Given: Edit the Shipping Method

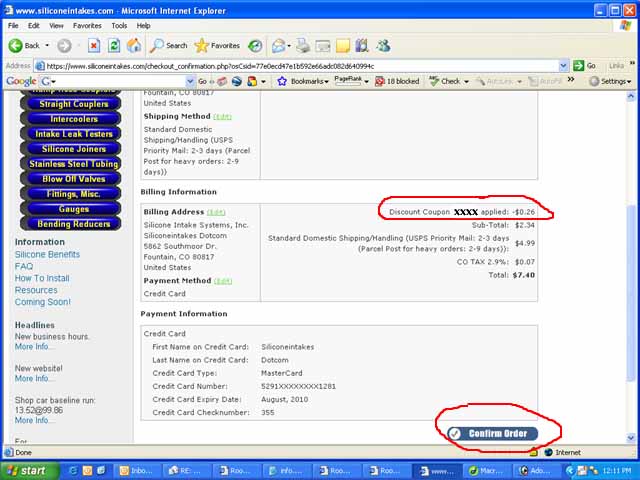Looking at the screenshot, I should [x=222, y=117].
